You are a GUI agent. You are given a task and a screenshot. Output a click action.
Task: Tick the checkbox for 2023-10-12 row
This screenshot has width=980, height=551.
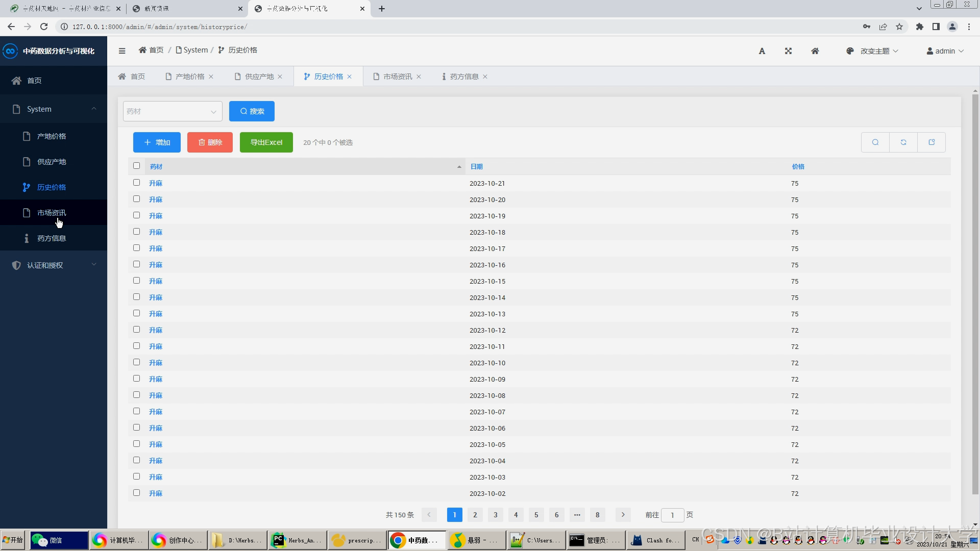(136, 330)
